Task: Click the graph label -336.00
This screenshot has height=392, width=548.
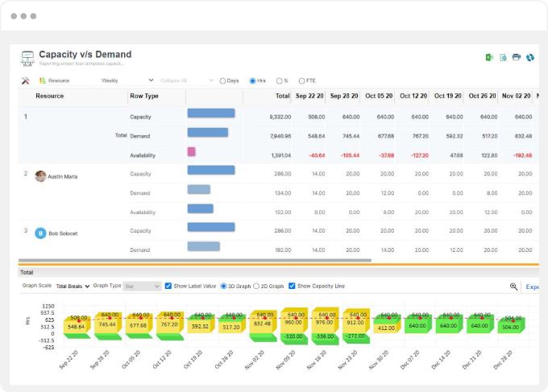Action: click(325, 336)
